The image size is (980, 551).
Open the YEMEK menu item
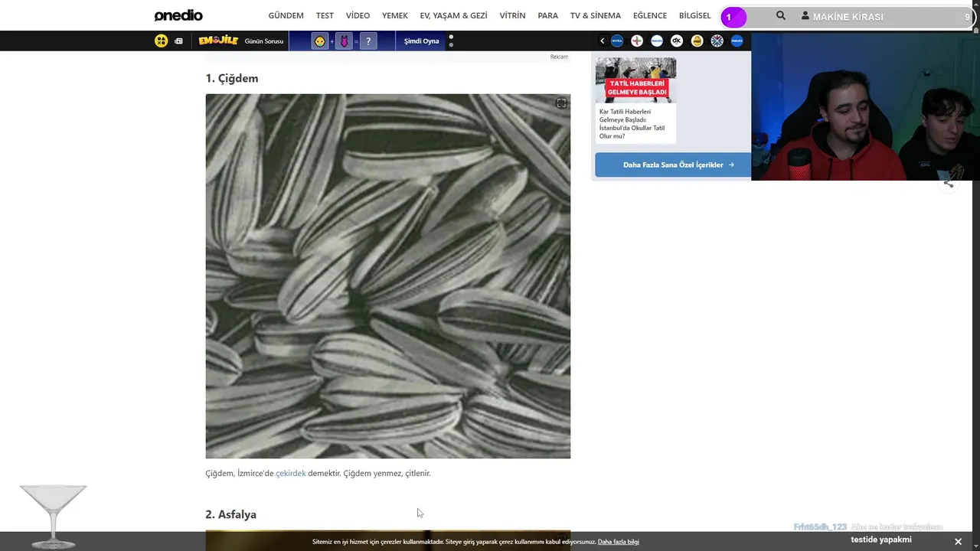pyautogui.click(x=395, y=15)
